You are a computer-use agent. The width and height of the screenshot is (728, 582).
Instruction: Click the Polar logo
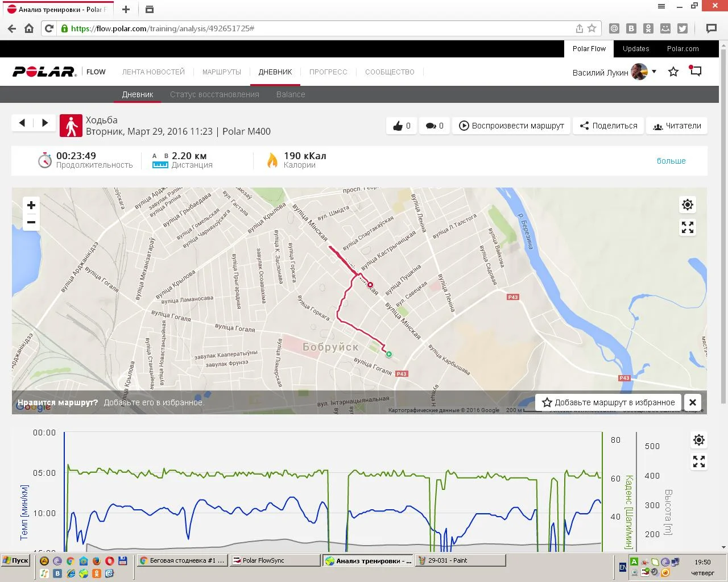44,72
